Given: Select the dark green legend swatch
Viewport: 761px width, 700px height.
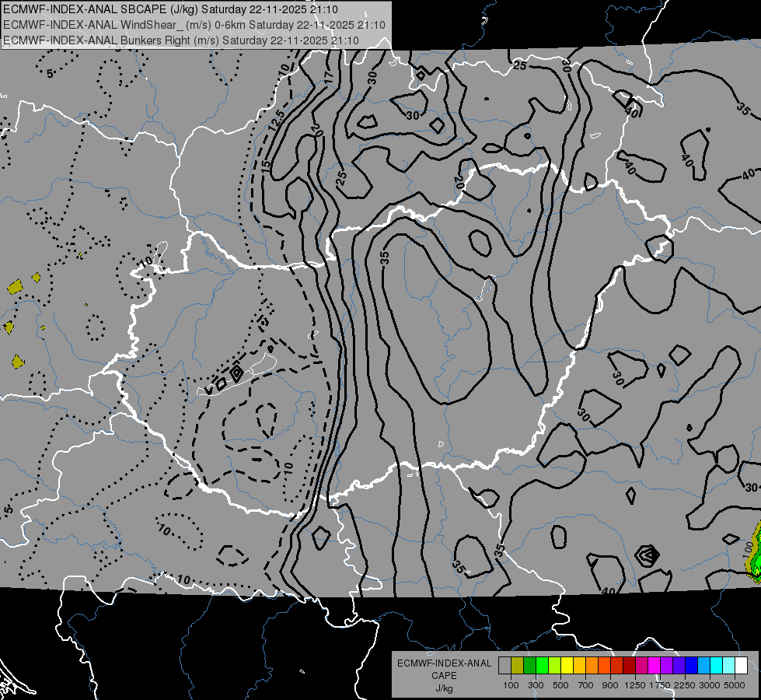Looking at the screenshot, I should point(529,665).
